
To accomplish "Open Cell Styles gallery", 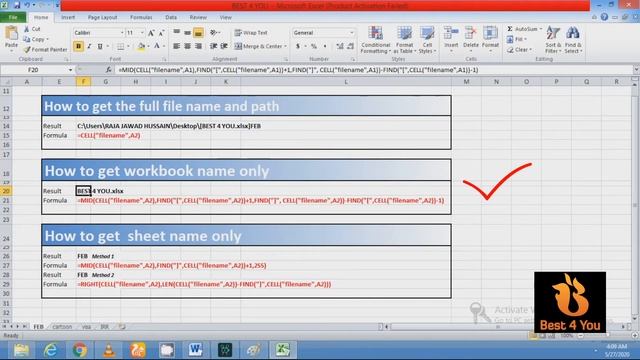I will (x=427, y=40).
